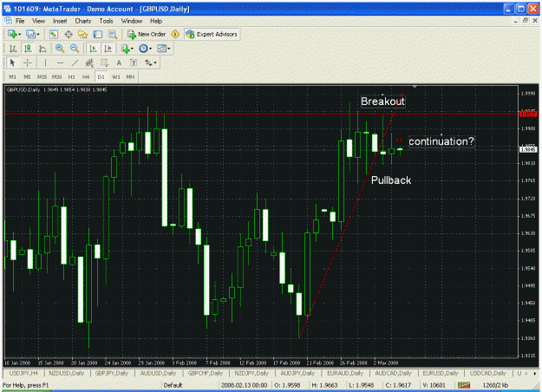Open the Insert menu

point(60,21)
